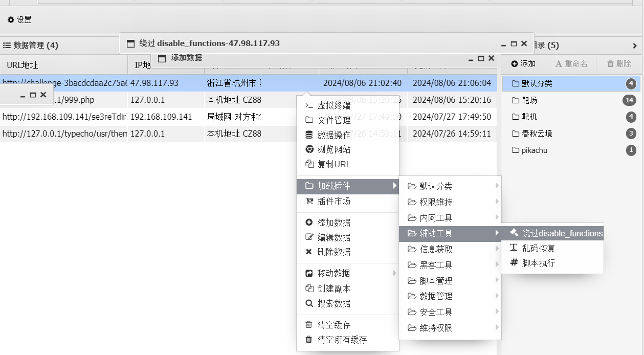Image resolution: width=644 pixels, height=355 pixels.
Task: Click the 添加 category button
Action: click(523, 64)
